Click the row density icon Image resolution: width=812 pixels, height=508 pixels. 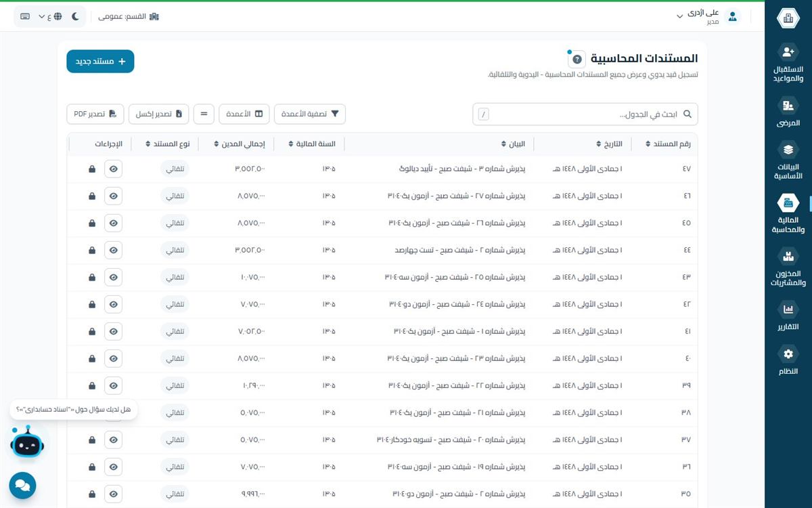point(204,114)
